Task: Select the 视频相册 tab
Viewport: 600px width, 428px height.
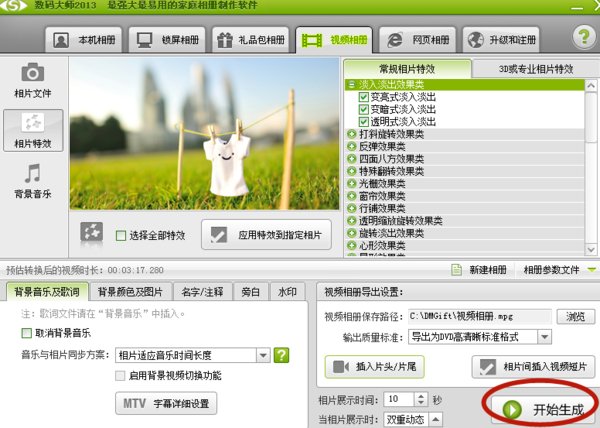Action: pos(334,40)
